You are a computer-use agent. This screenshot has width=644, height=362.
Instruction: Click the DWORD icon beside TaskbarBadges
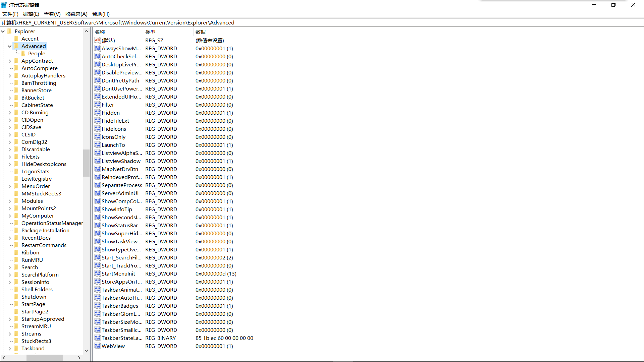coord(97,306)
